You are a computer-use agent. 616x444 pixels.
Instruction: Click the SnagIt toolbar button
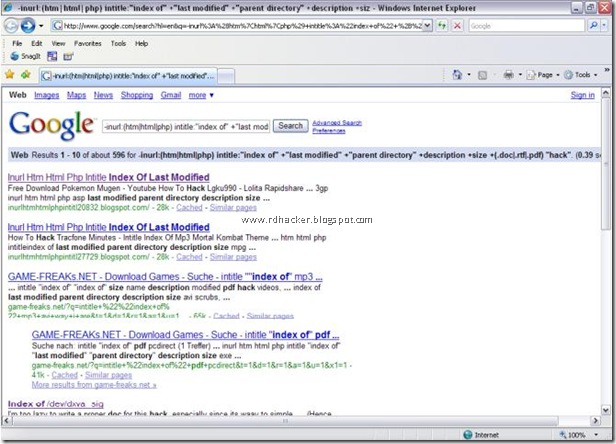26,56
